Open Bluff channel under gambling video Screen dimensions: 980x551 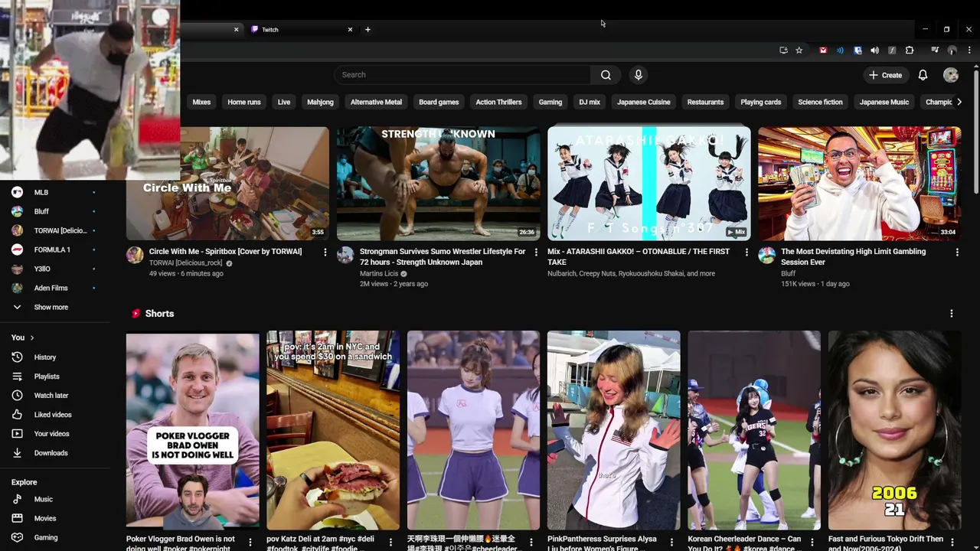click(788, 273)
